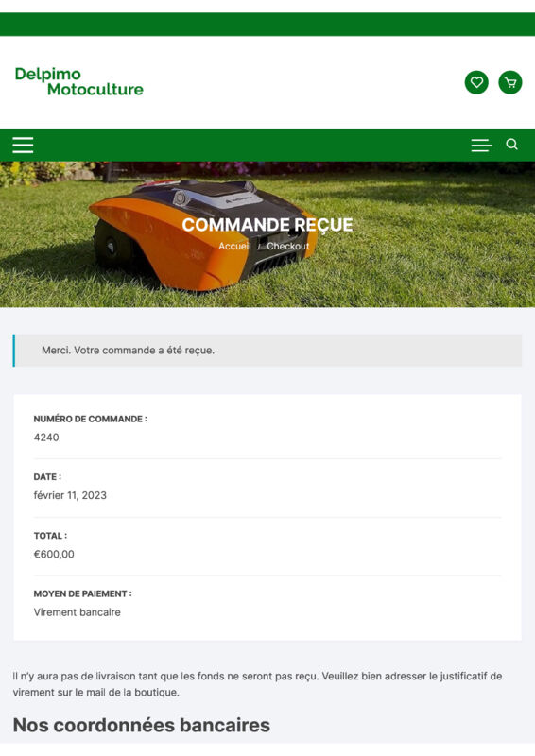Image resolution: width=535 pixels, height=756 pixels.
Task: Open the left hamburger menu
Action: (23, 145)
